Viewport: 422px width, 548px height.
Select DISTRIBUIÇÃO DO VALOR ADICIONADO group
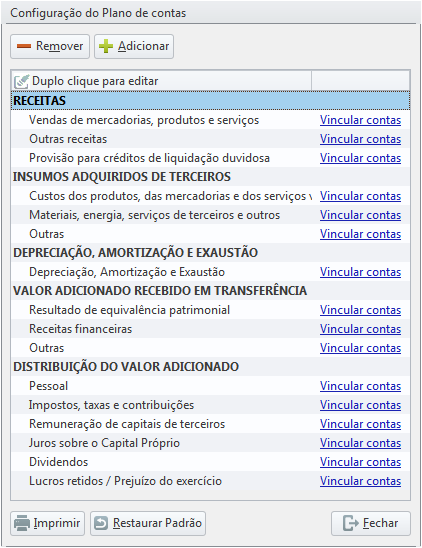coord(210,367)
